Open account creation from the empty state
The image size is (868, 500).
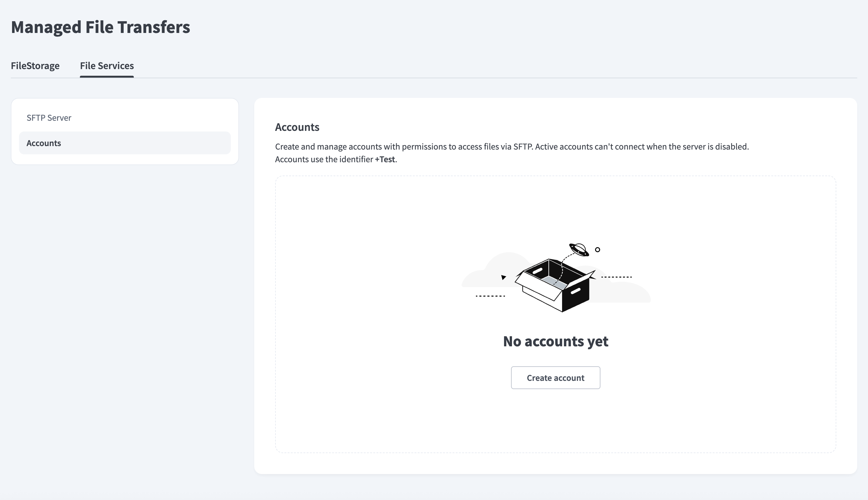coord(555,378)
